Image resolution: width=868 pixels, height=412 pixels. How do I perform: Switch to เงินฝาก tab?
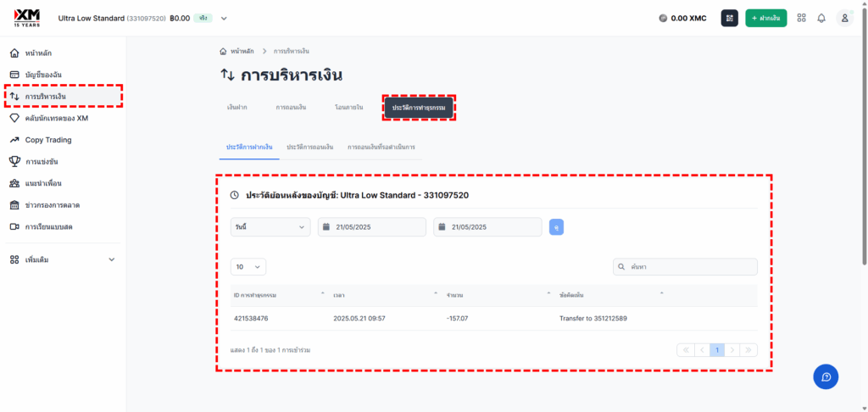point(237,108)
